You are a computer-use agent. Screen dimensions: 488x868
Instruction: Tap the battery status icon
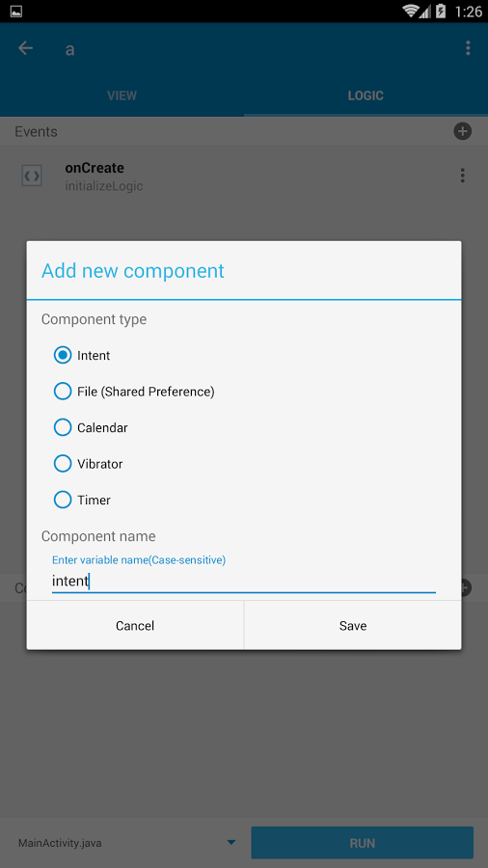point(441,11)
